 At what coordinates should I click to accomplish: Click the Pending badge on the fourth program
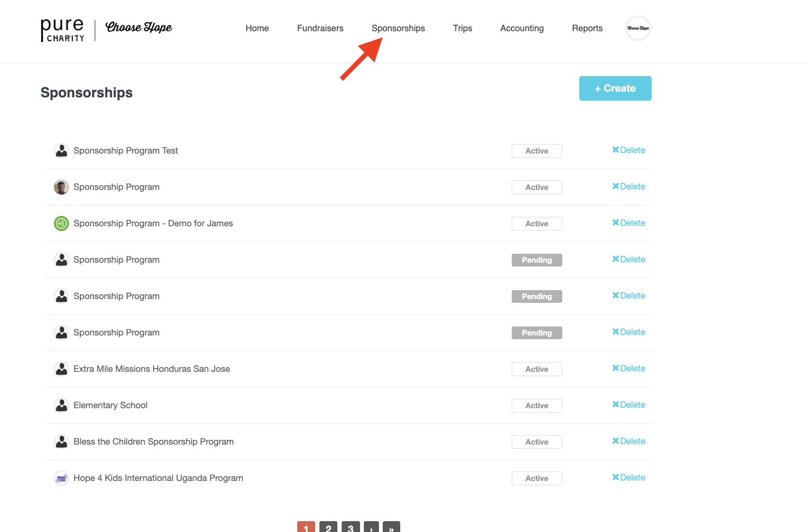[x=536, y=260]
